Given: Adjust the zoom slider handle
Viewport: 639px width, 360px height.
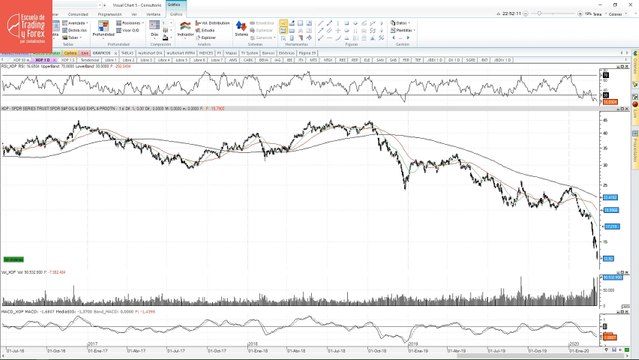Looking at the screenshot, I should tap(539, 13).
